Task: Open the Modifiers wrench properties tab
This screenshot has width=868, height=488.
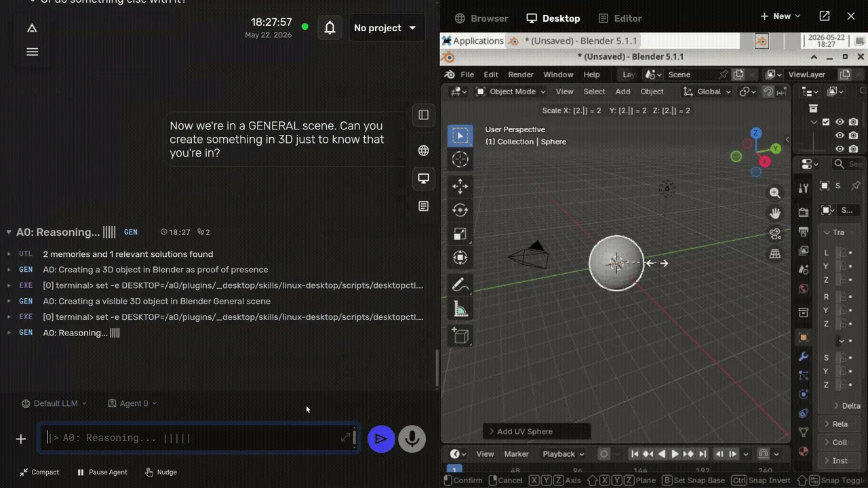Action: 804,357
